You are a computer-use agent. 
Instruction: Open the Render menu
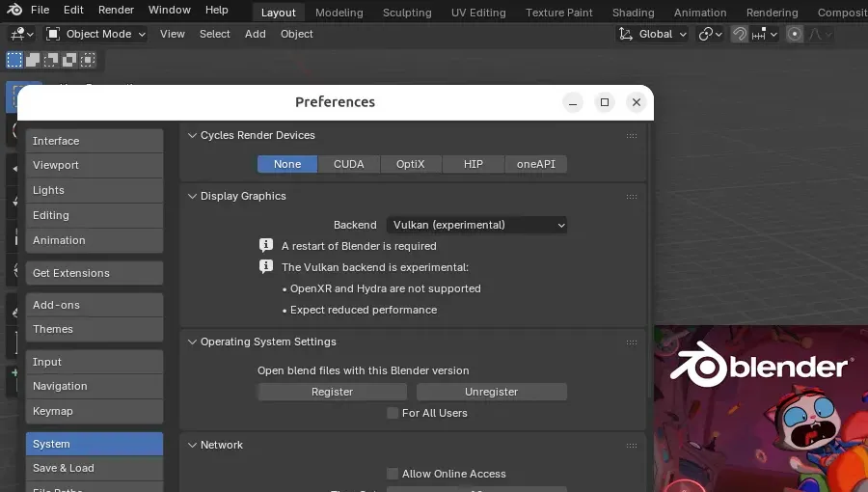tap(116, 10)
